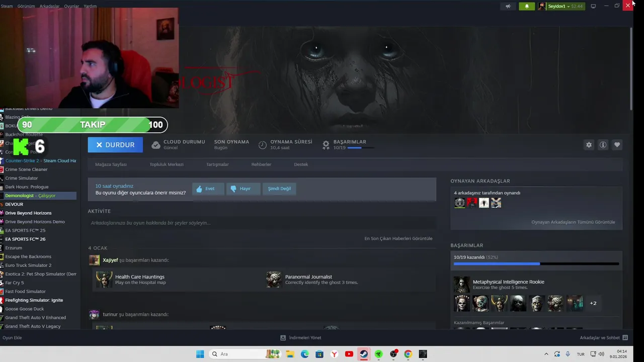
Task: Open the Steam menu
Action: [x=7, y=6]
